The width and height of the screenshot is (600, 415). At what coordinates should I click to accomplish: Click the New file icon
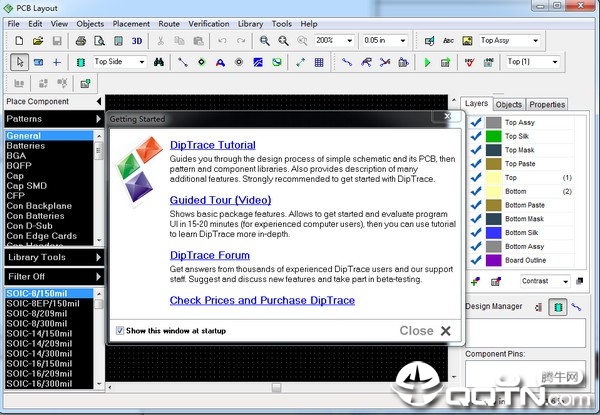tap(19, 41)
